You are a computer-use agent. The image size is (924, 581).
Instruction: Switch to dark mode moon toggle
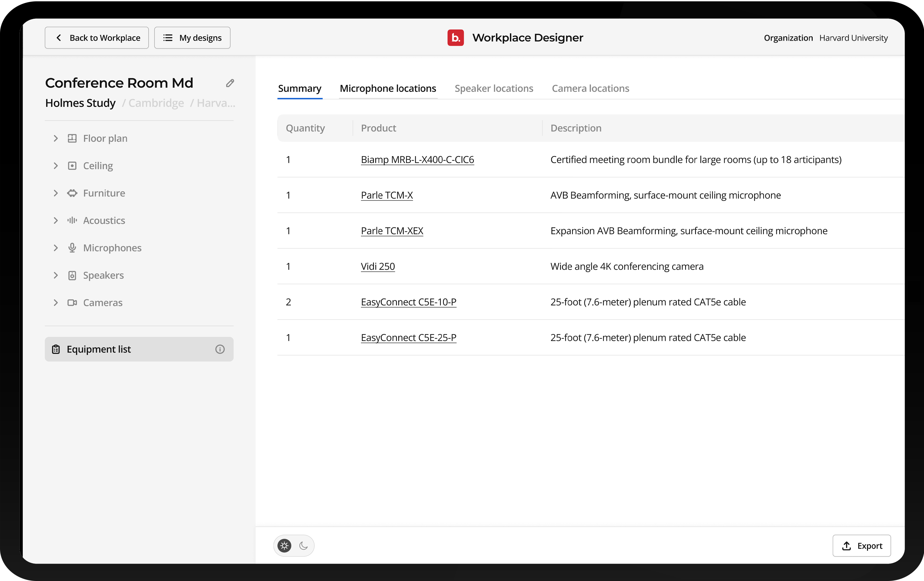[x=303, y=546]
